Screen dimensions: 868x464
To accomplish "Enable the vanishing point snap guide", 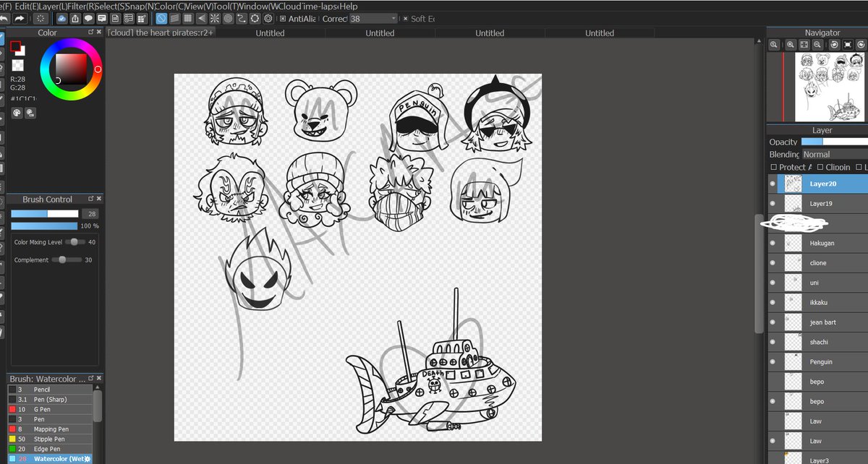I will pos(201,18).
